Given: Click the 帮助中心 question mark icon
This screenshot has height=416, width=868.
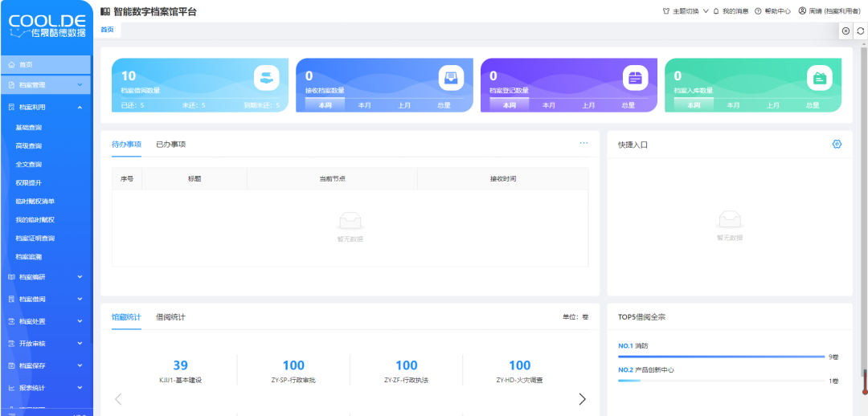Looking at the screenshot, I should point(758,11).
